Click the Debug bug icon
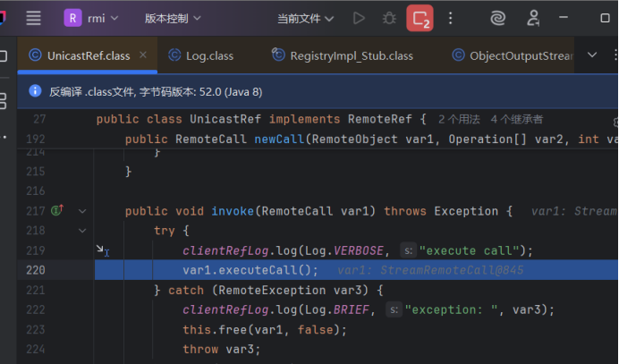This screenshot has width=619, height=364. [388, 18]
